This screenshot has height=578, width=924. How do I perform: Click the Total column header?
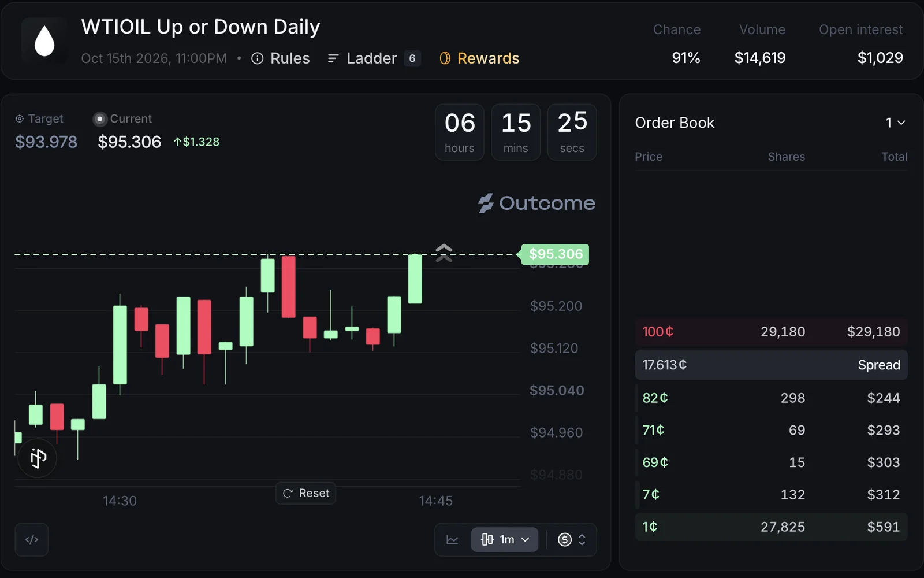894,157
